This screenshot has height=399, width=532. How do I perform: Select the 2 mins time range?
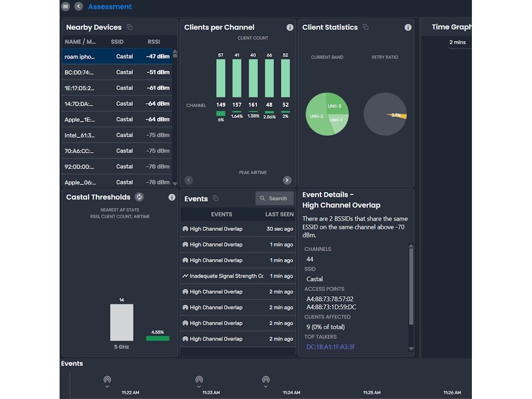[x=458, y=43]
